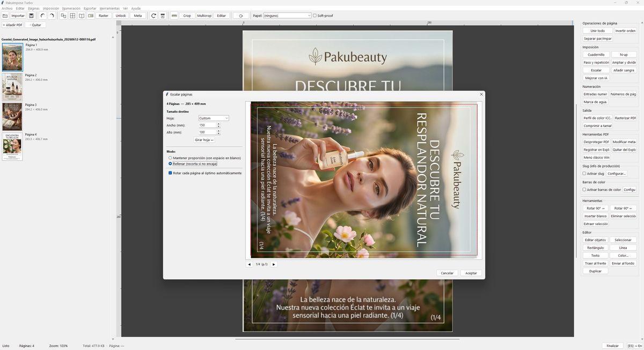Decrease the Ancho (mm) value
The image size is (644, 350).
point(218,126)
